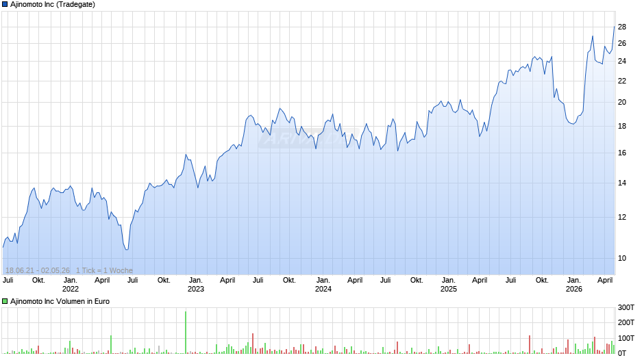Screen dimensions: 644x360
Task: Click the price axis label 12
Action: (x=622, y=217)
